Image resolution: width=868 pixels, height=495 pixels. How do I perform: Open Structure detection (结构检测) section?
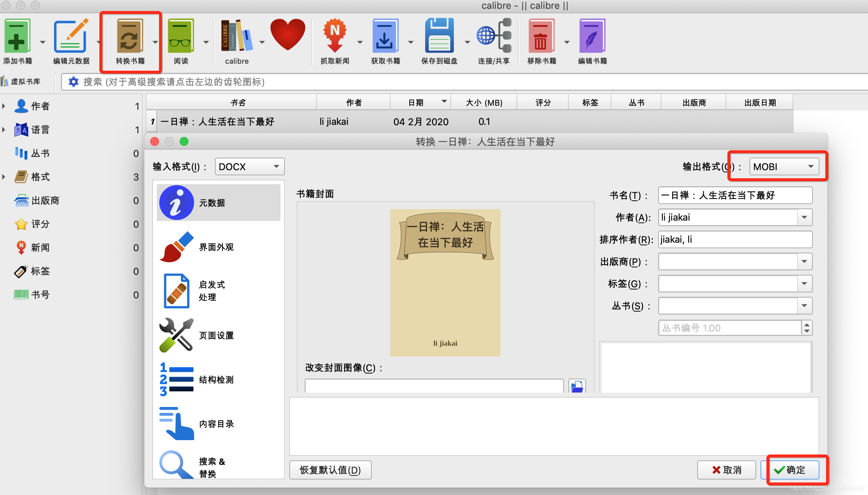point(219,379)
